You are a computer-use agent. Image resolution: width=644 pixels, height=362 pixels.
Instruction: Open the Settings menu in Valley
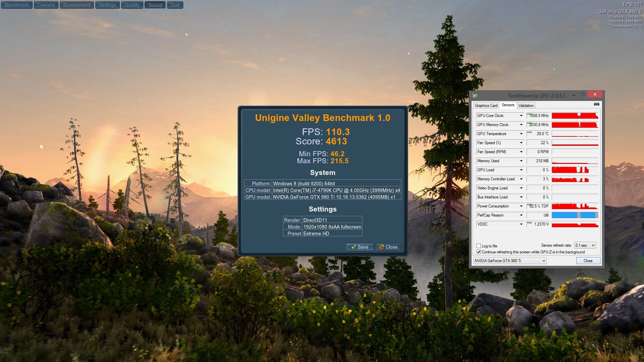107,5
